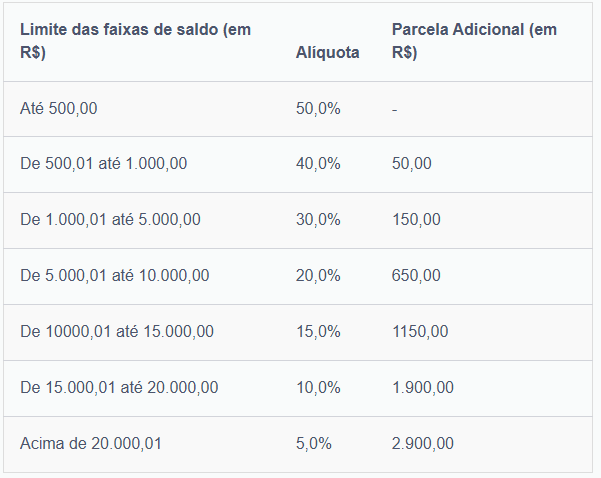Click the 1150,00 additional amount cell

pos(420,331)
